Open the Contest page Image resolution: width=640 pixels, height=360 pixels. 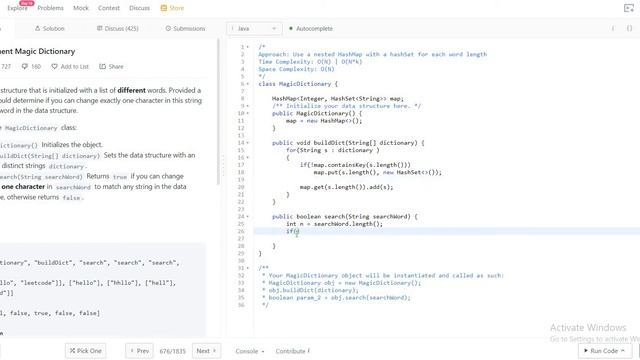[x=109, y=8]
